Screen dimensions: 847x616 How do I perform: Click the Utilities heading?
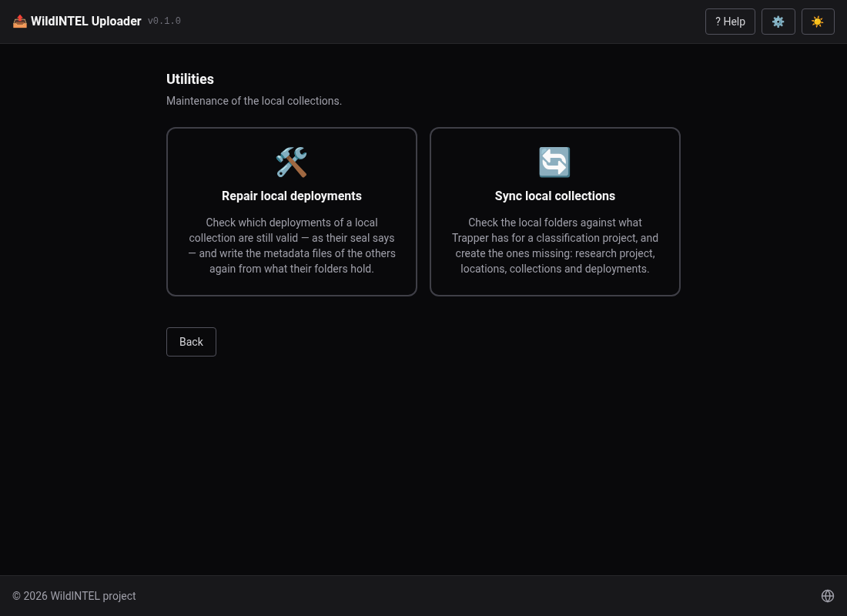click(x=190, y=79)
